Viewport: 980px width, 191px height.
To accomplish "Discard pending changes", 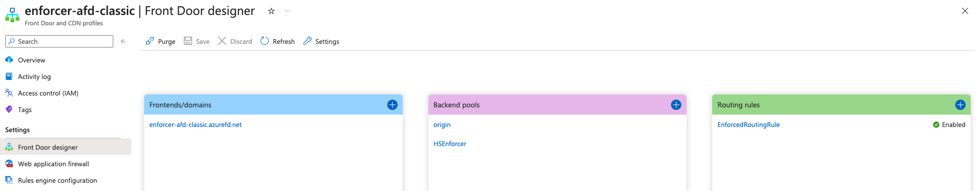I will pyautogui.click(x=235, y=41).
